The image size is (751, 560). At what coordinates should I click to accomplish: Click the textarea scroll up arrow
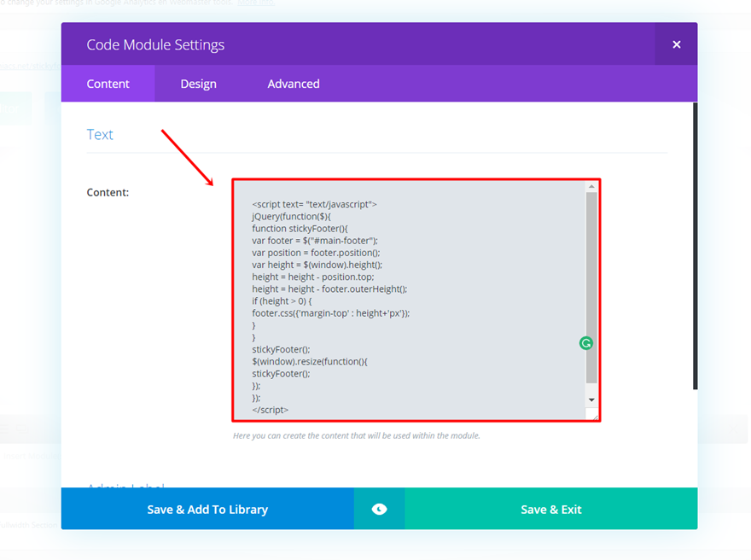click(x=591, y=186)
